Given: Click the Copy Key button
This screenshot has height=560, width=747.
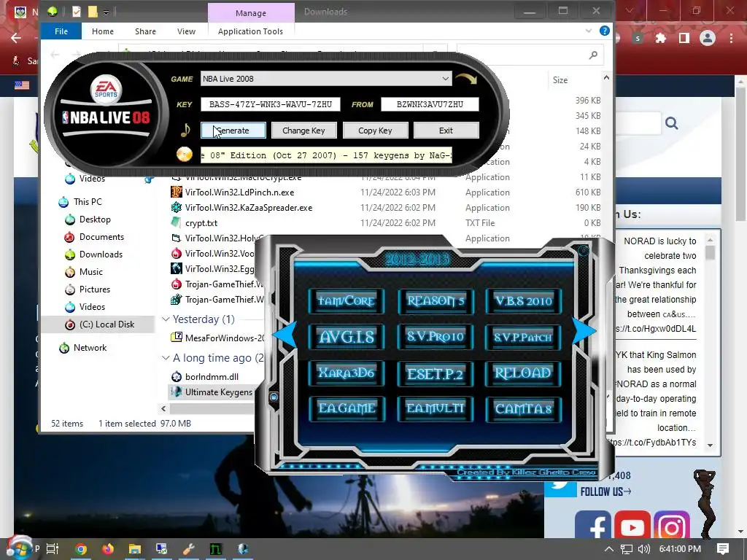Looking at the screenshot, I should point(375,131).
